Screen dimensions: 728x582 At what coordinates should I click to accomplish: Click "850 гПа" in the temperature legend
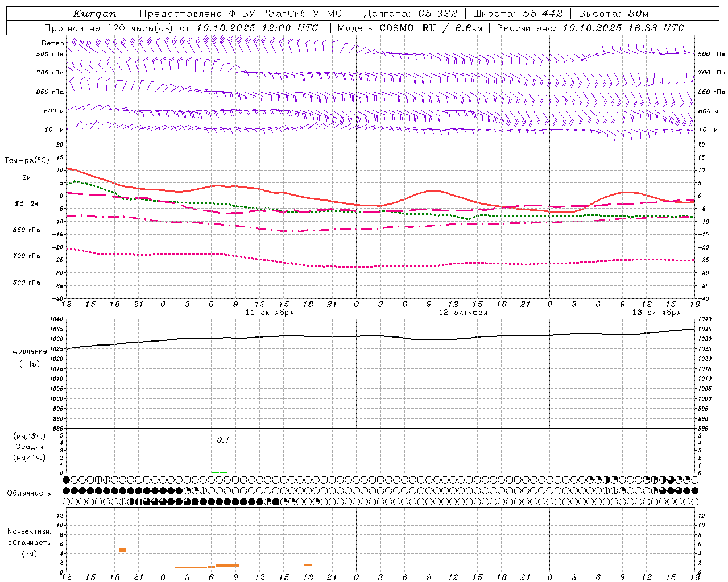coord(27,230)
